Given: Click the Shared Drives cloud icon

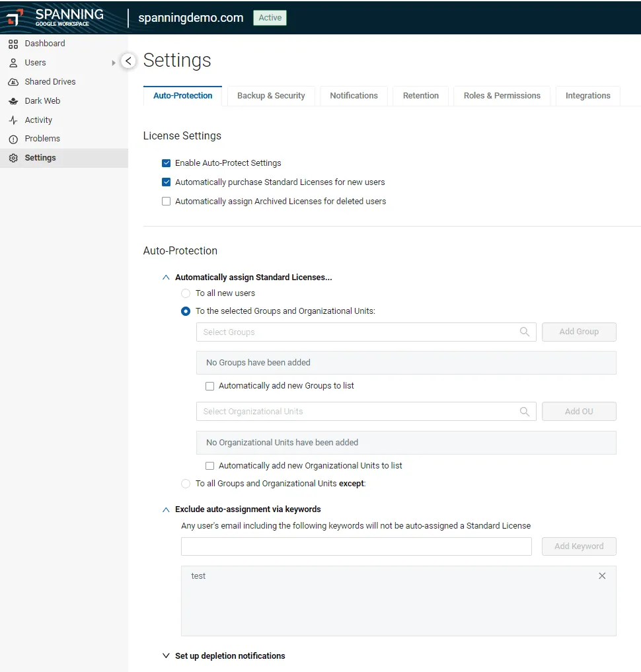Looking at the screenshot, I should coord(13,82).
